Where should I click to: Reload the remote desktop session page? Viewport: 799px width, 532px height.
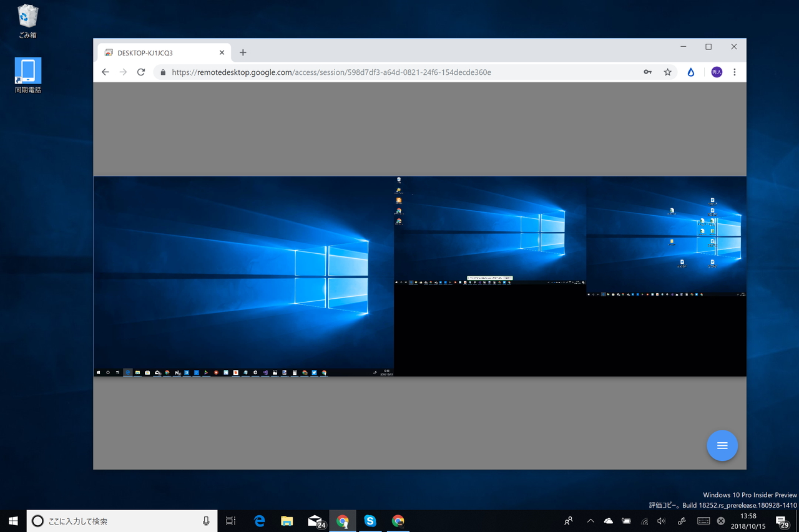click(140, 72)
